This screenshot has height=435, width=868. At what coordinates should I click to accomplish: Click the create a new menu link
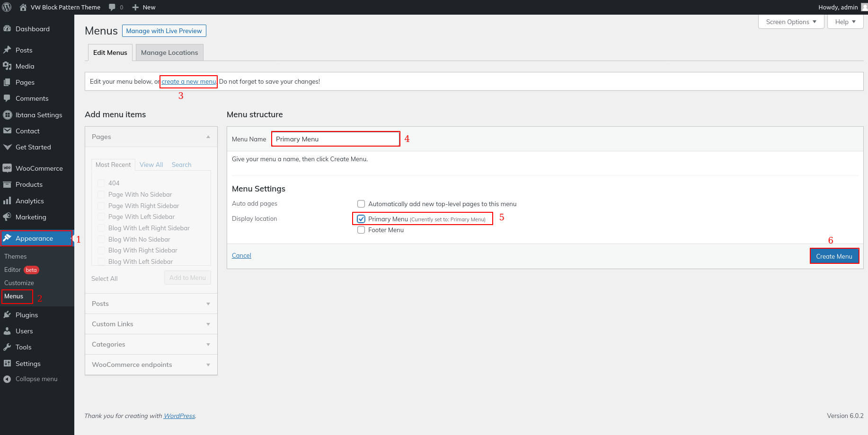click(188, 81)
